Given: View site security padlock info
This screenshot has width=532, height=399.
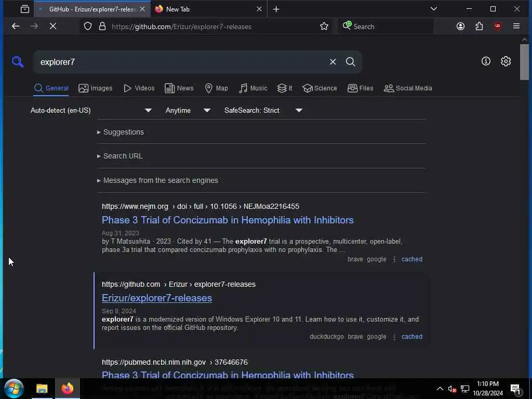Looking at the screenshot, I should tap(102, 26).
